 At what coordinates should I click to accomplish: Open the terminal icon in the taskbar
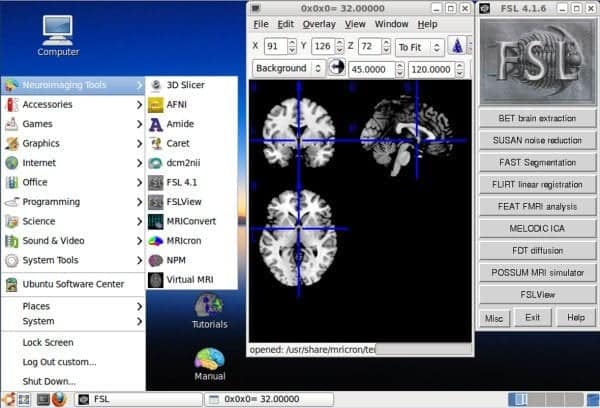pos(43,399)
